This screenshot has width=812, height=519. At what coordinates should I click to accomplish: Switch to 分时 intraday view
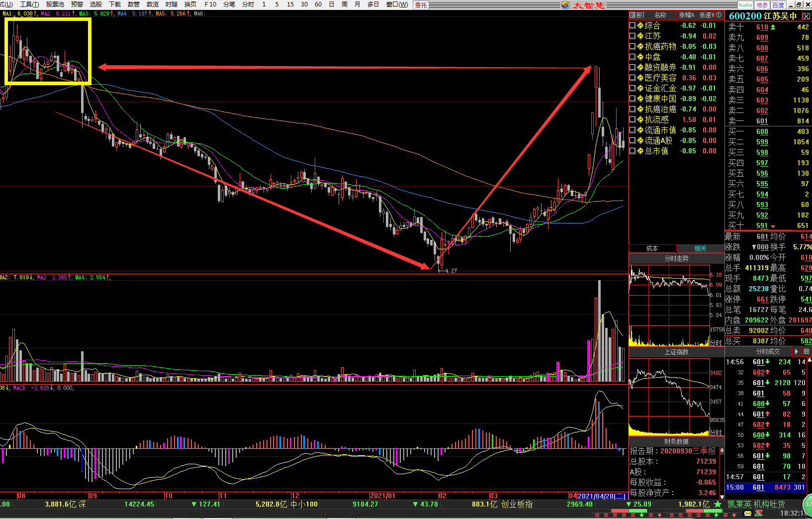(x=248, y=4)
